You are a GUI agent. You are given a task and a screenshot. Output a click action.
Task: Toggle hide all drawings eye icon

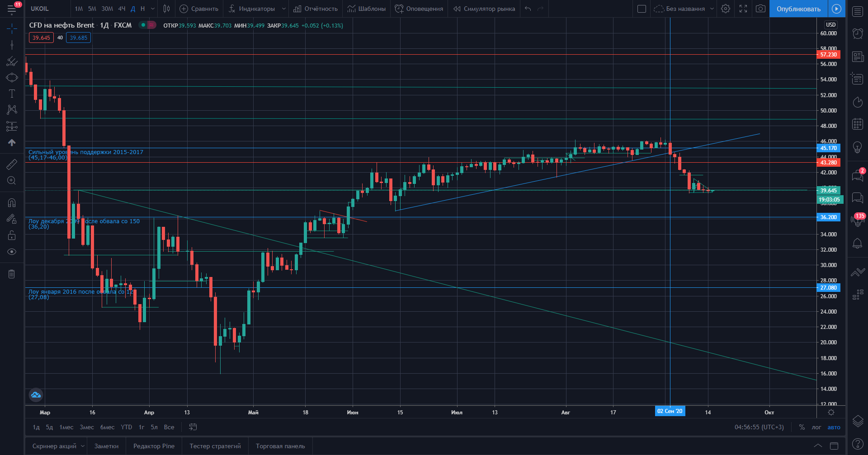pos(12,252)
